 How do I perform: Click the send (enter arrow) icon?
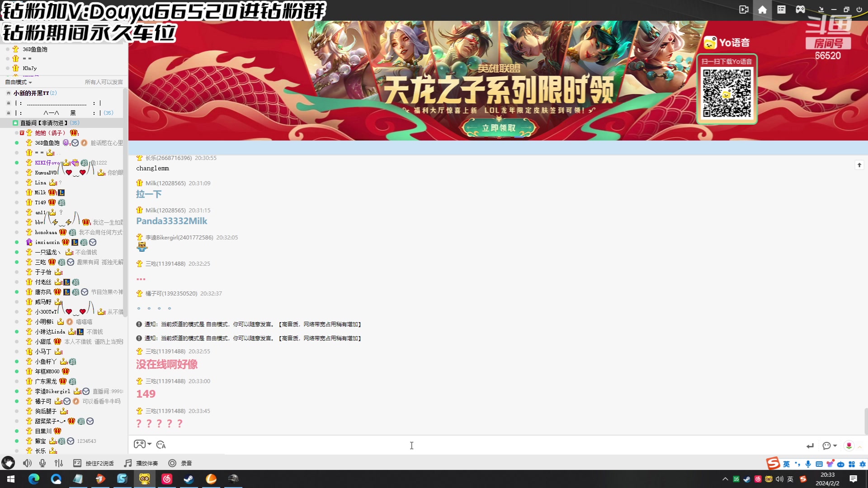810,446
